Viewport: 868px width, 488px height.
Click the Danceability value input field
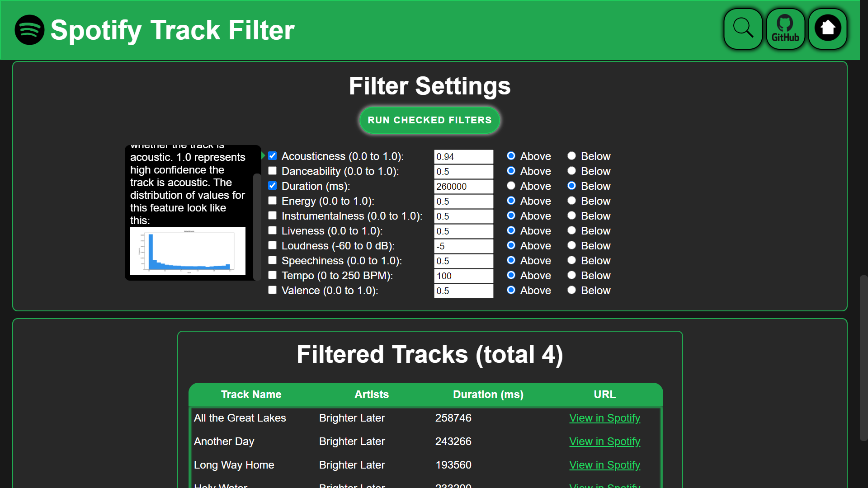pos(463,172)
